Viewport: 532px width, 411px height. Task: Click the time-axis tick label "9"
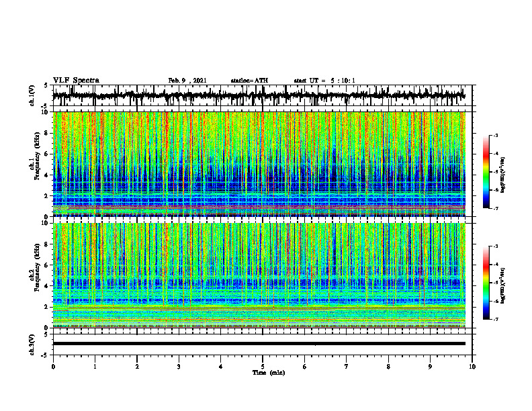point(430,367)
